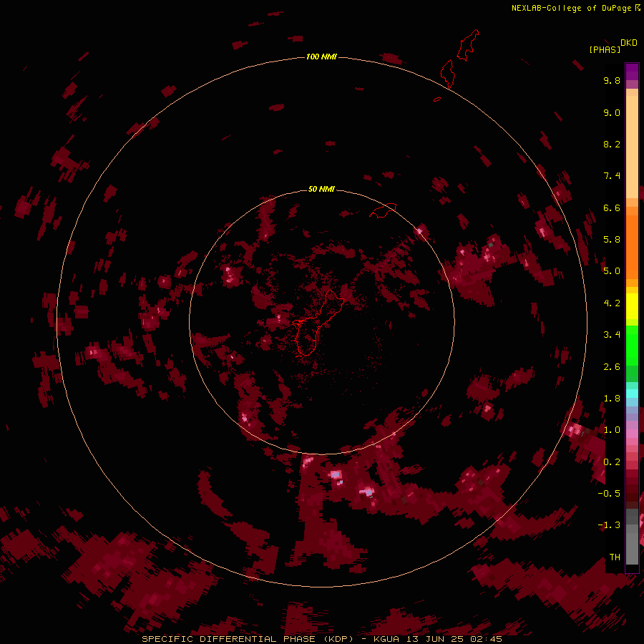644x644 pixels.
Task: Click the 0.2 legend value
Action: coord(612,462)
